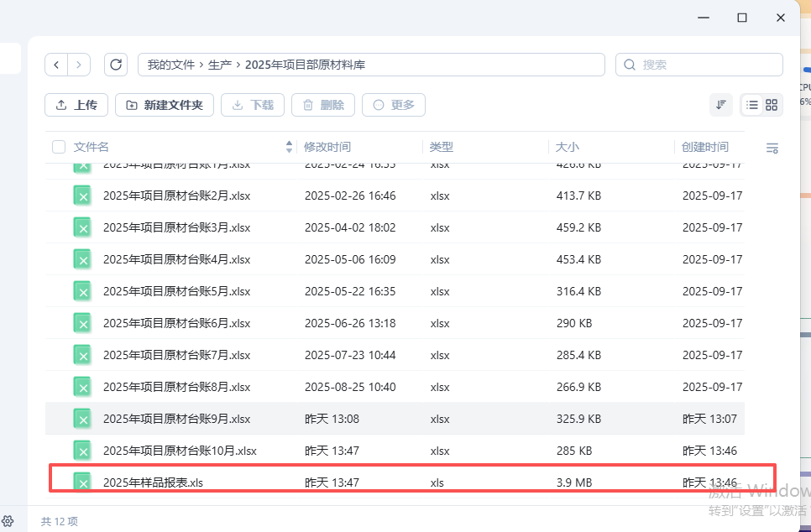811x532 pixels.
Task: Go back to the previous folder
Action: [x=56, y=65]
